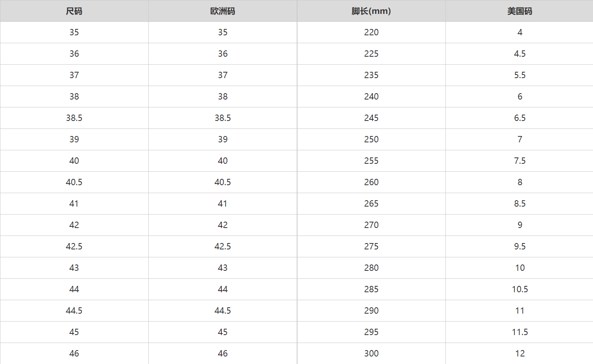
Task: Select the 欧洲码 column header
Action: 223,11
